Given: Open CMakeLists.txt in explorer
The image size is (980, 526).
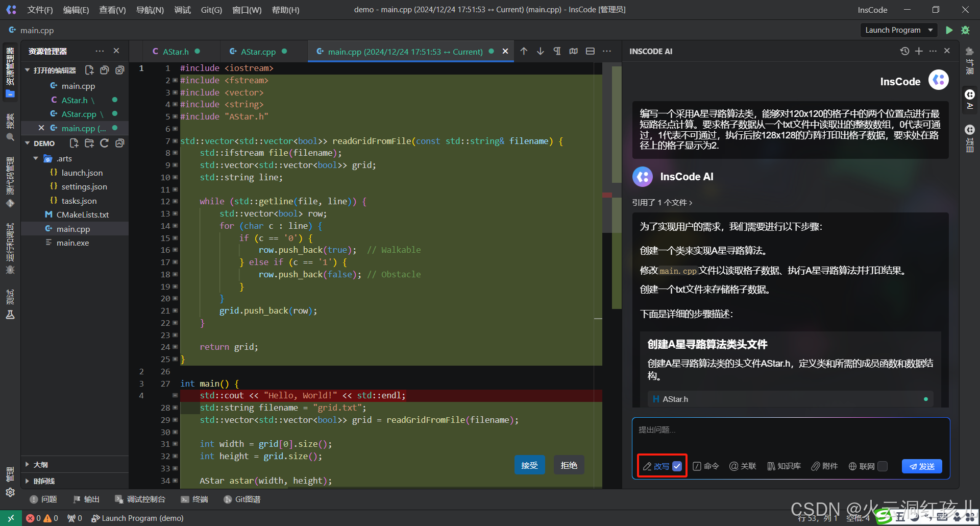Looking at the screenshot, I should point(83,215).
